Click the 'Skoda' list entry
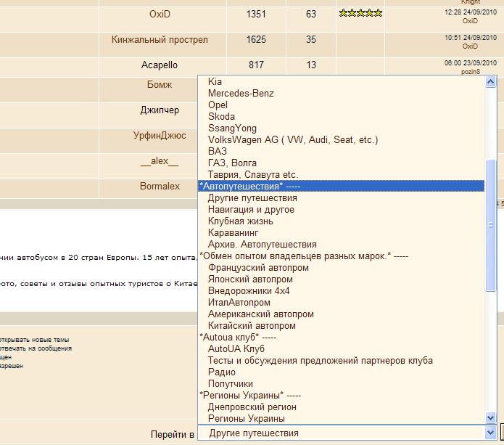 [x=221, y=117]
